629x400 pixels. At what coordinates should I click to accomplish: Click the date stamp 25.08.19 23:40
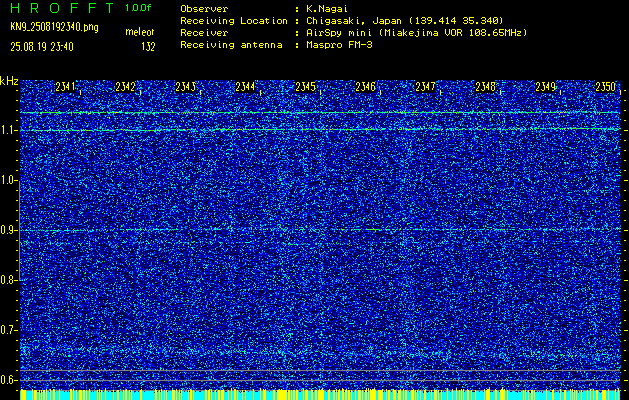42,47
